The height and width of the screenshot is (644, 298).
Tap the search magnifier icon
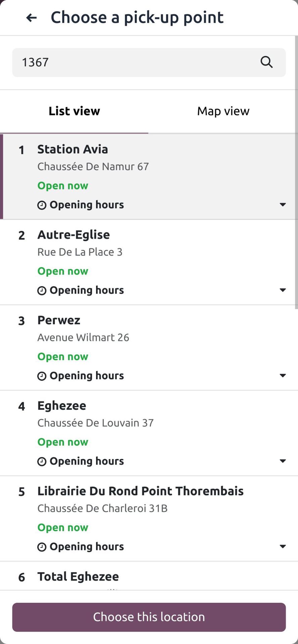(x=266, y=62)
